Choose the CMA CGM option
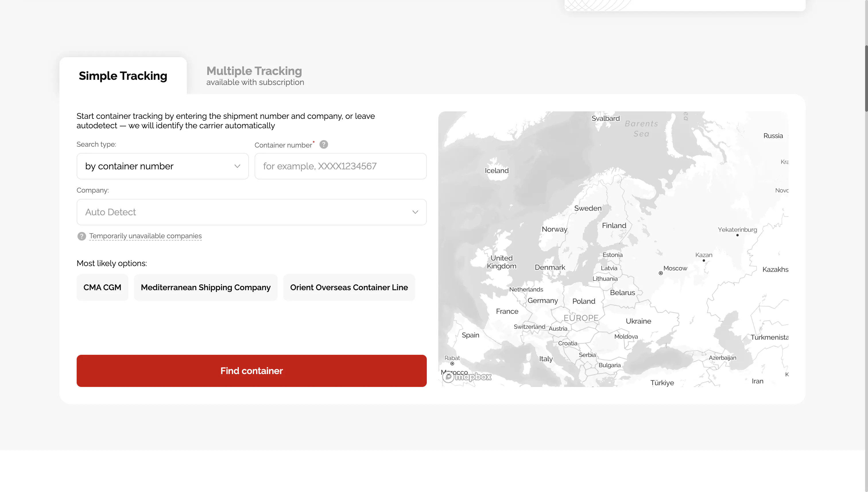Viewport: 868px width, 492px height. (102, 288)
